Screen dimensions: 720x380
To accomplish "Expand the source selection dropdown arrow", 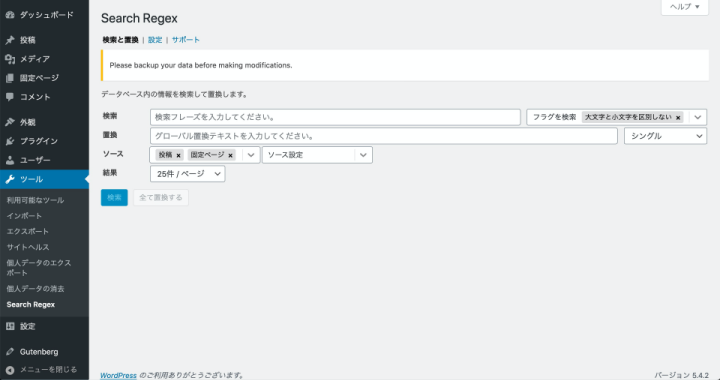I will click(x=251, y=155).
